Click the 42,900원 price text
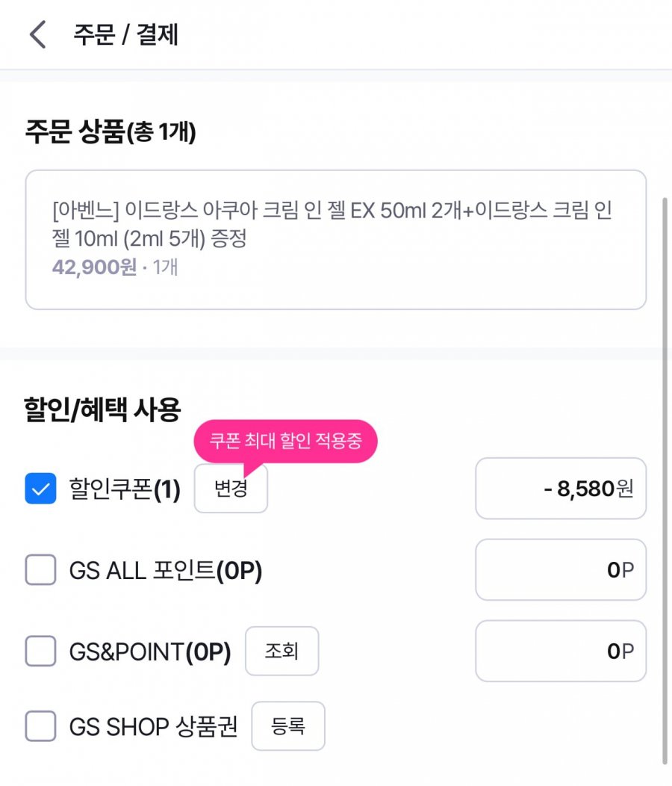The width and height of the screenshot is (672, 786). [x=94, y=267]
